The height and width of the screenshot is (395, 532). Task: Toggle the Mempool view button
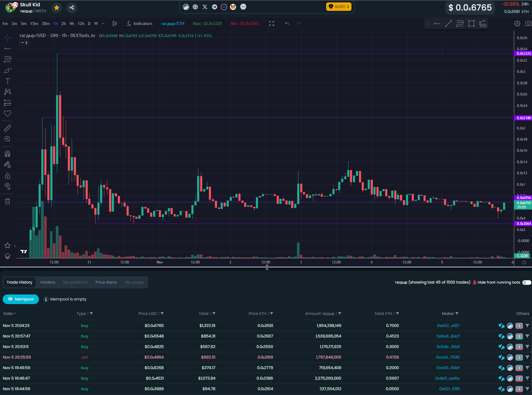click(x=21, y=299)
